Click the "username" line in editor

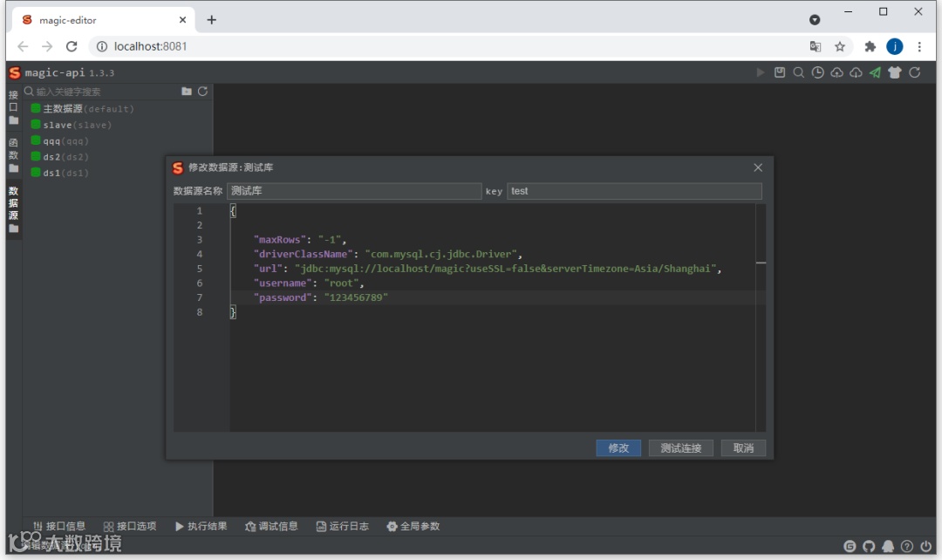[x=309, y=283]
